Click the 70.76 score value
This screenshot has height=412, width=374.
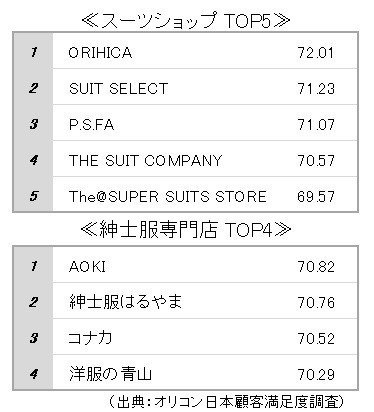point(316,303)
